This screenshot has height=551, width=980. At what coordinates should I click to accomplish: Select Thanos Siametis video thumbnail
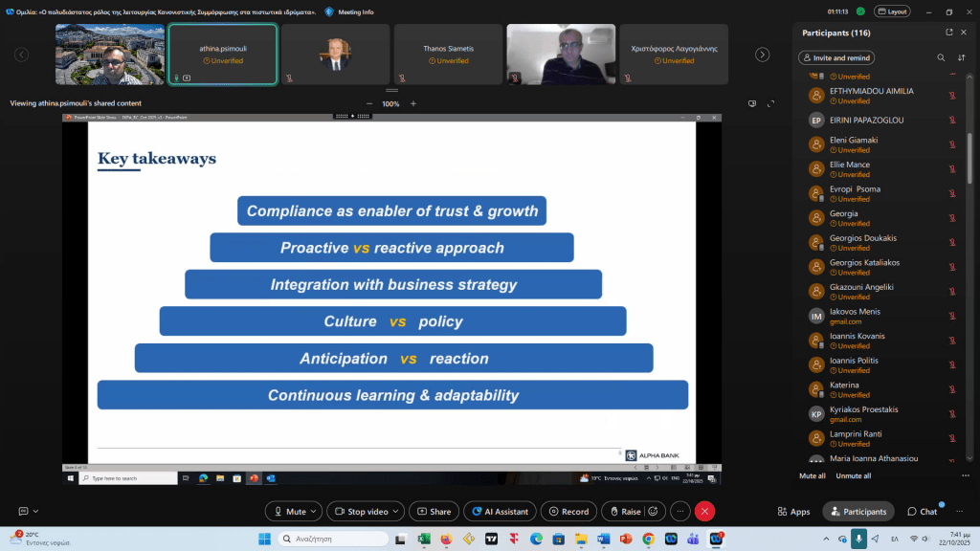(447, 55)
